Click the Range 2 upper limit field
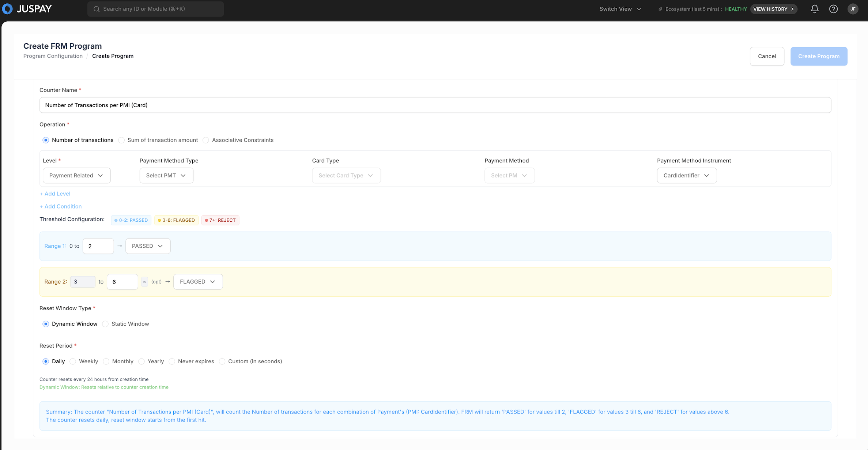 point(122,282)
